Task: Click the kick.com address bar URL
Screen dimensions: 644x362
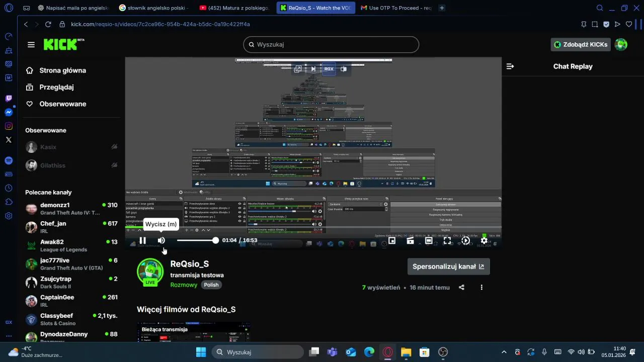Action: (160, 24)
